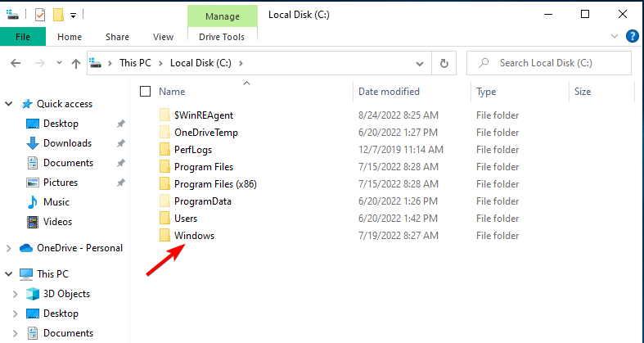Tick the select-all checkbox beside Name
Viewport: 644px width, 343px height.
click(x=146, y=91)
